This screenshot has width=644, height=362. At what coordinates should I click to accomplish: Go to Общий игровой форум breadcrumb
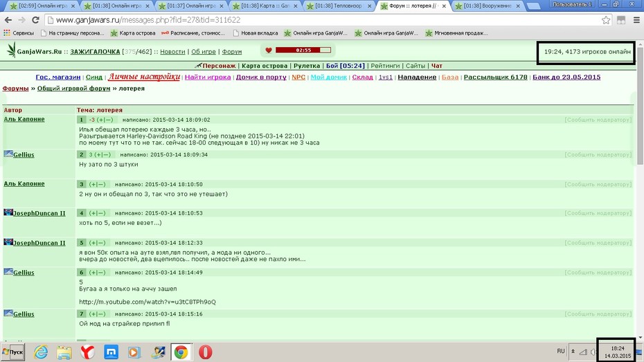[x=73, y=88]
